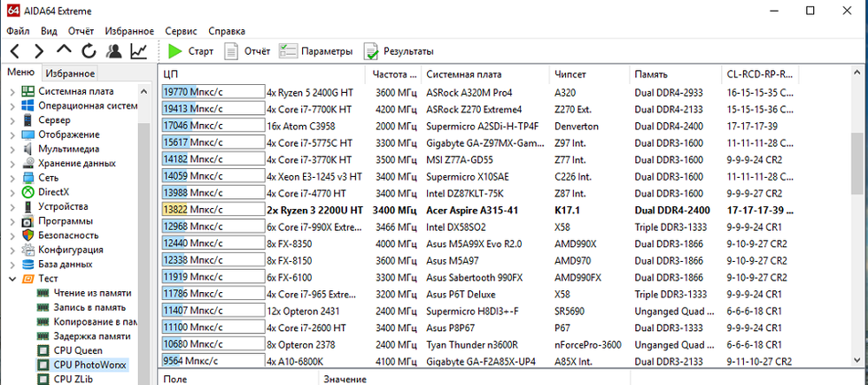Click the Результаты toolbar button
The width and height of the screenshot is (868, 385).
pos(398,51)
